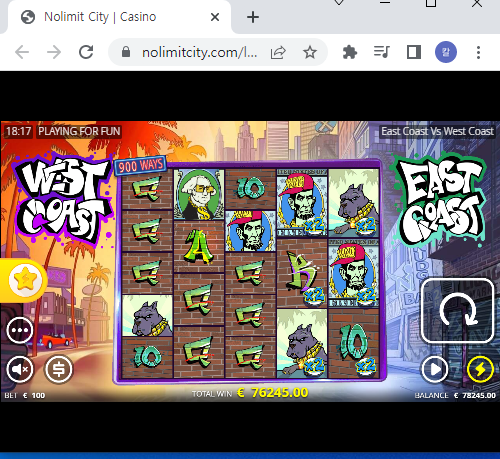Bookmark this page with the star
The width and height of the screenshot is (500, 459).
[310, 52]
